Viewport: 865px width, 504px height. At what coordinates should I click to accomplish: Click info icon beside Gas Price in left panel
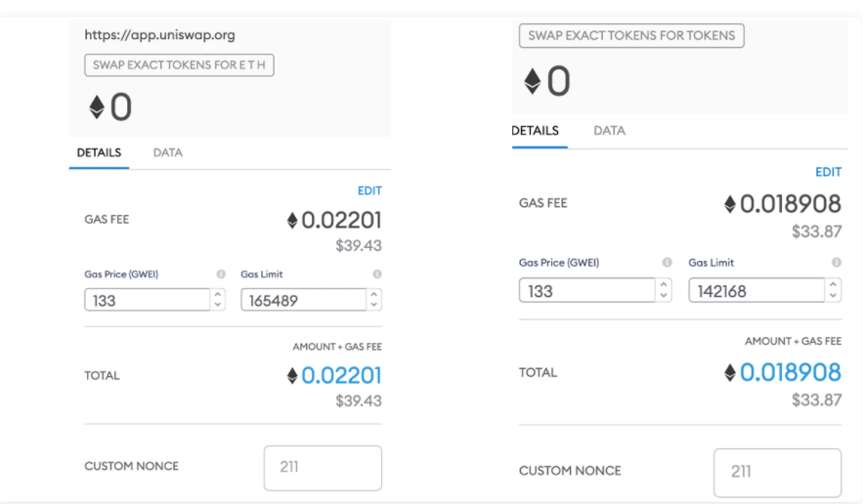(x=221, y=274)
